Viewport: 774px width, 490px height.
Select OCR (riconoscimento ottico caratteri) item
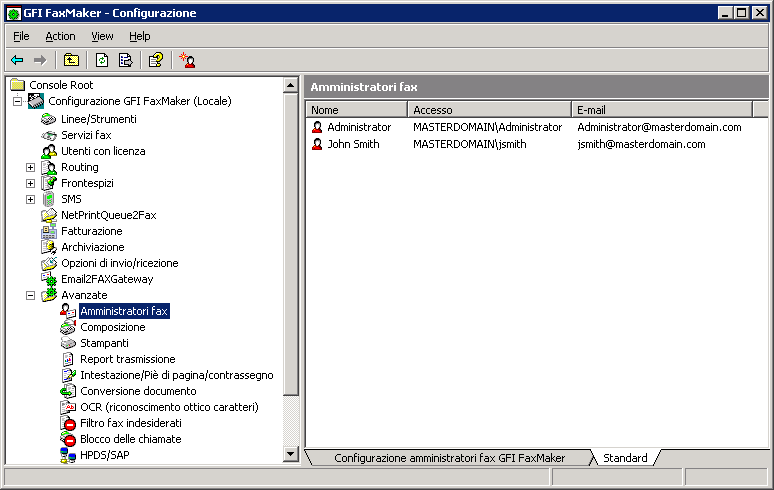pyautogui.click(x=169, y=407)
